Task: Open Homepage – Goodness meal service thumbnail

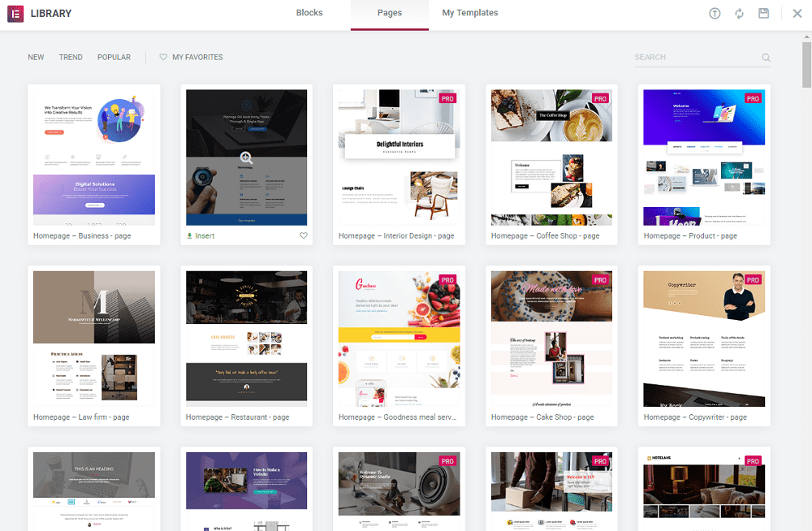Action: pos(399,339)
